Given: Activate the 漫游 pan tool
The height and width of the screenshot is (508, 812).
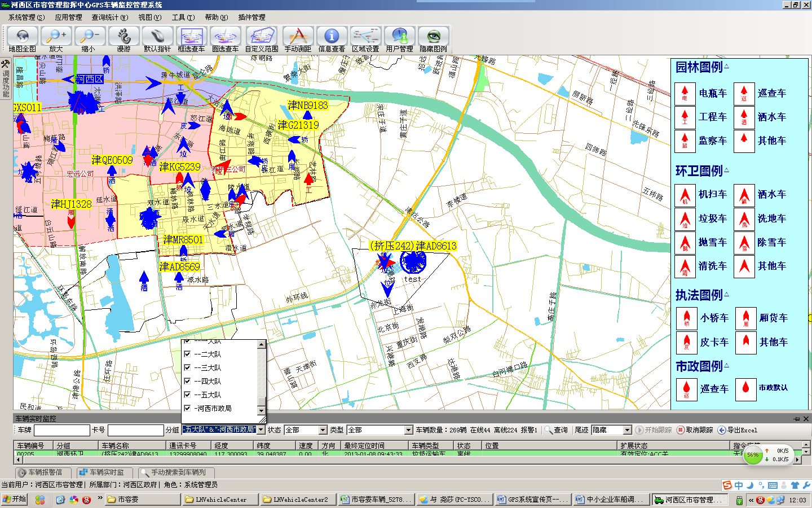Looking at the screenshot, I should pos(123,37).
